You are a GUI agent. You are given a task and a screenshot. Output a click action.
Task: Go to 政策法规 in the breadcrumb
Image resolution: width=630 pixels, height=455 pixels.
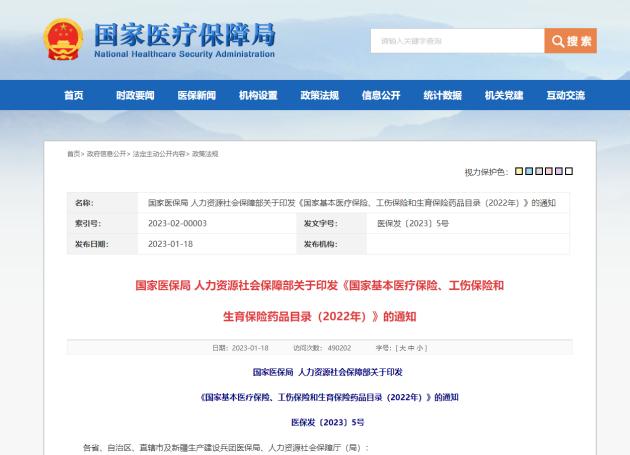[205, 154]
